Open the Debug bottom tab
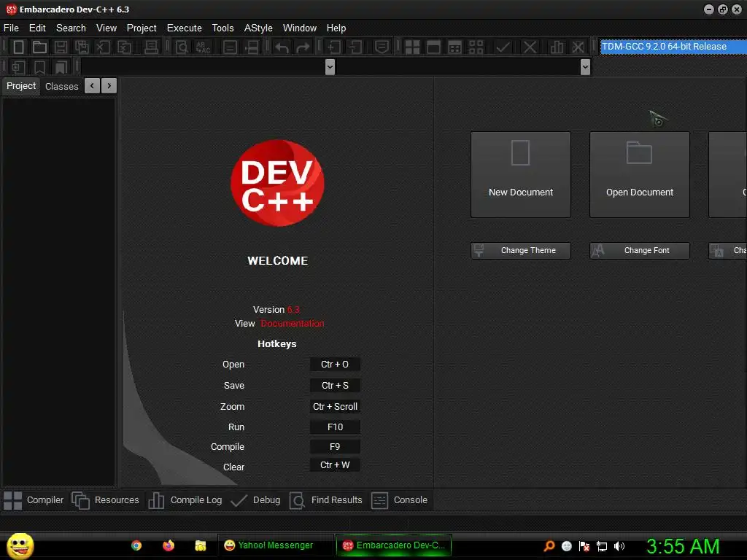The image size is (747, 560). (255, 500)
